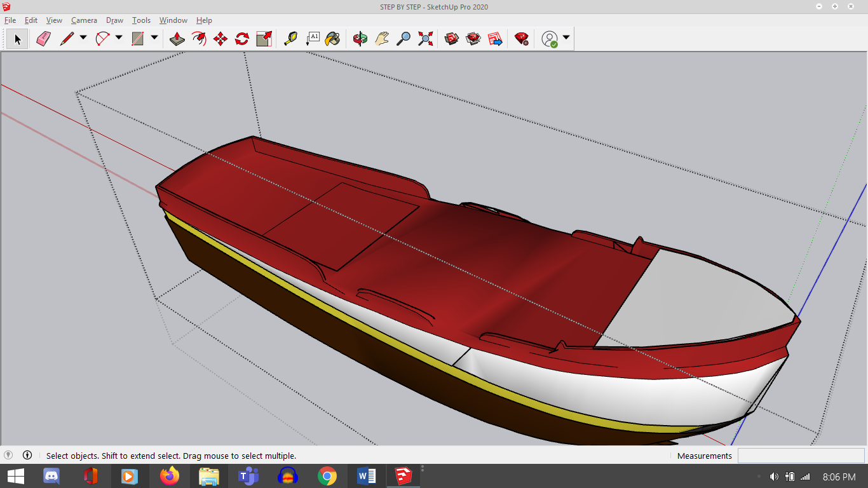Click the signed-in user account icon
Image resolution: width=868 pixels, height=488 pixels.
click(x=550, y=39)
